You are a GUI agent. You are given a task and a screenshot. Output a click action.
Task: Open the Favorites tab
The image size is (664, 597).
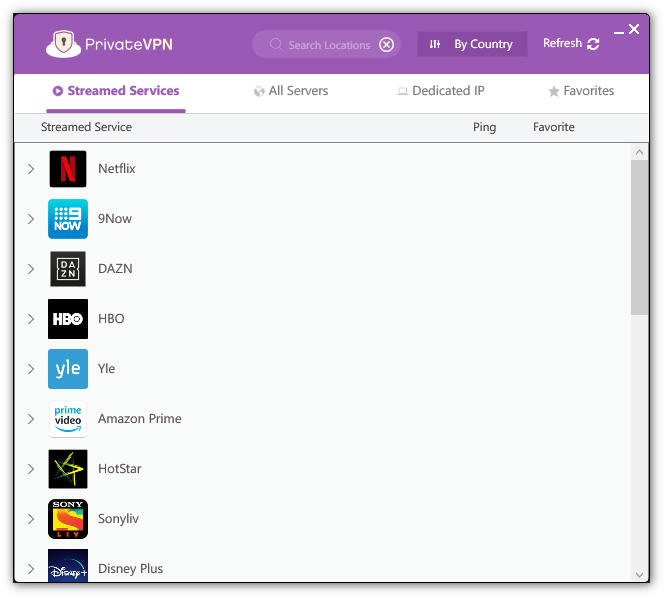click(x=581, y=91)
